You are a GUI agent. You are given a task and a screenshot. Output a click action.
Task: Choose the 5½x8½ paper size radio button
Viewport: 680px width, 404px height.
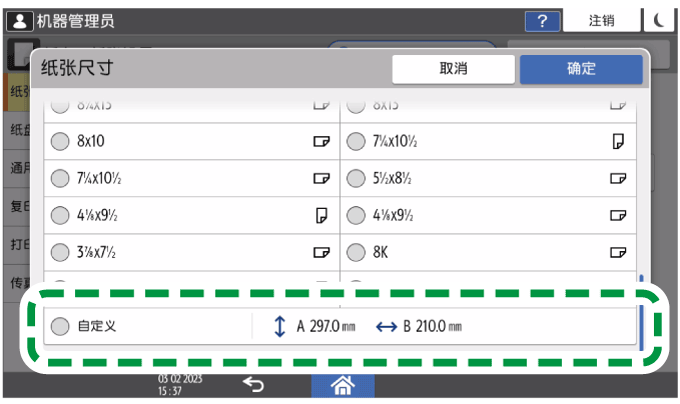(x=356, y=179)
